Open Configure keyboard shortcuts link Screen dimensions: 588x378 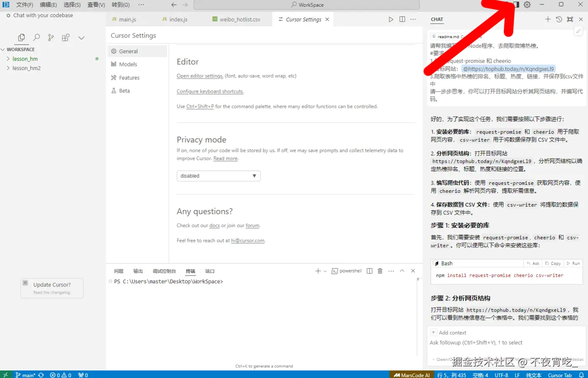(x=210, y=91)
